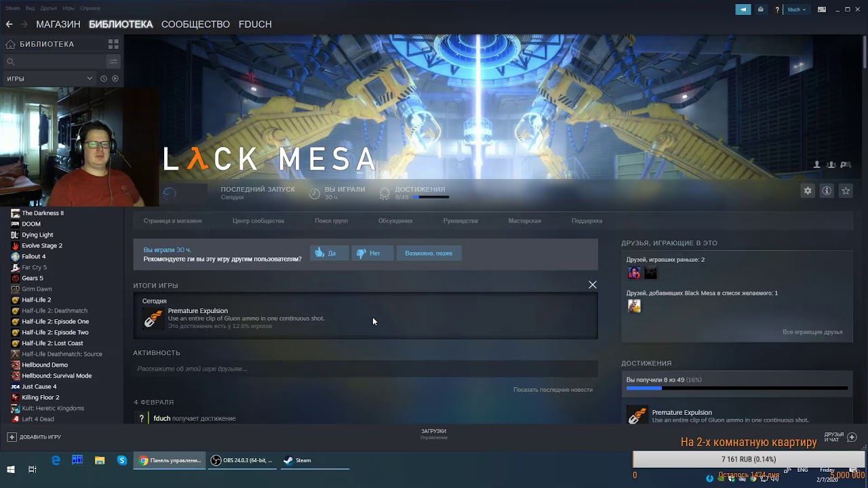The height and width of the screenshot is (488, 868).
Task: Dismiss the ИТОГИ ИГРЫ summary panel
Action: pos(593,285)
